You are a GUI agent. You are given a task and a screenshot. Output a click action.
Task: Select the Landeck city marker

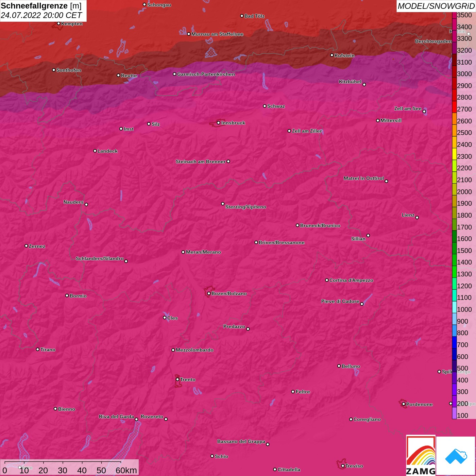click(x=95, y=151)
